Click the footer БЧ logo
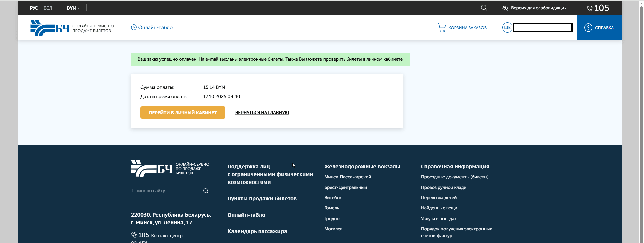This screenshot has width=644, height=243. pyautogui.click(x=152, y=168)
